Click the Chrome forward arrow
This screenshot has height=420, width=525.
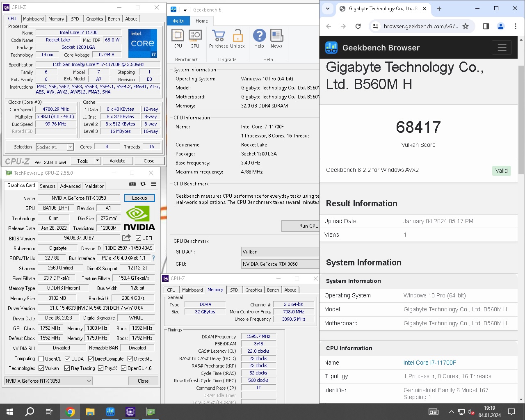pyautogui.click(x=343, y=26)
